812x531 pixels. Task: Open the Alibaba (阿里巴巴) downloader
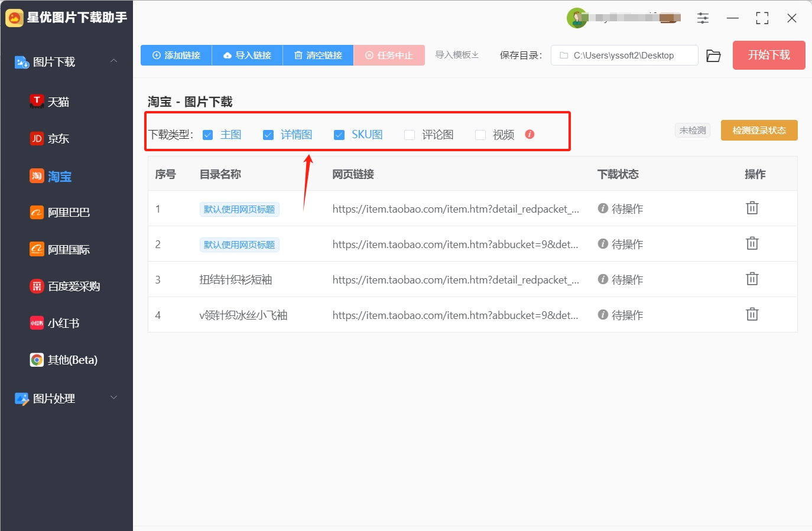(60, 213)
